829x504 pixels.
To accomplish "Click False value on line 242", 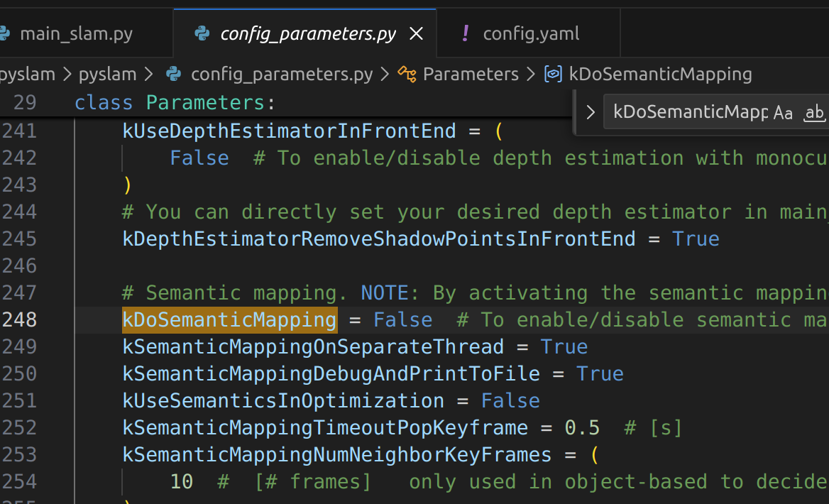I will [199, 158].
